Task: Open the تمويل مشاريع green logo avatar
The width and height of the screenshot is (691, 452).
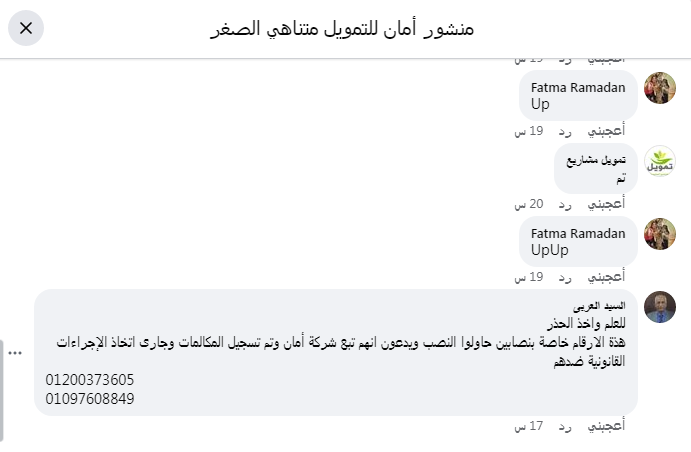Action: [660, 162]
